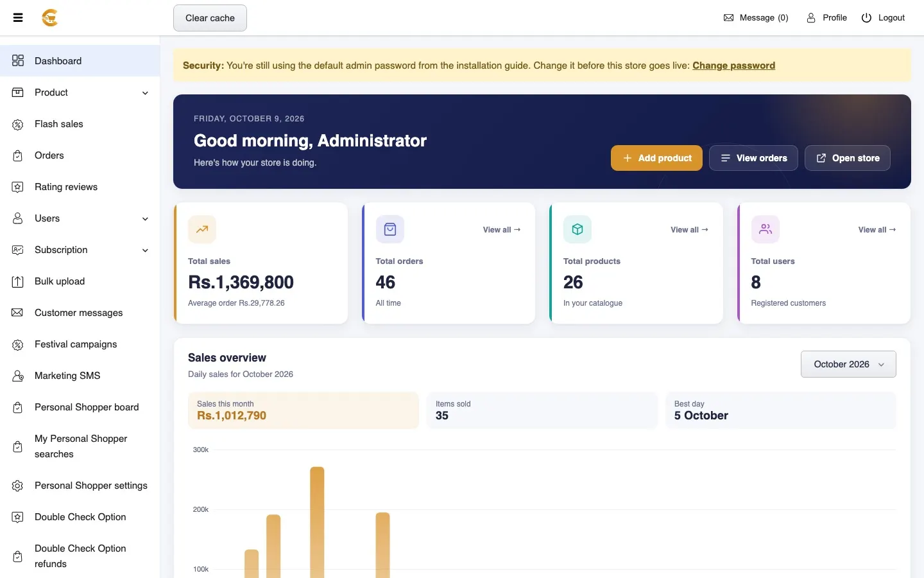Image resolution: width=924 pixels, height=578 pixels.
Task: Click the Best day 5 October tile
Action: (x=780, y=410)
